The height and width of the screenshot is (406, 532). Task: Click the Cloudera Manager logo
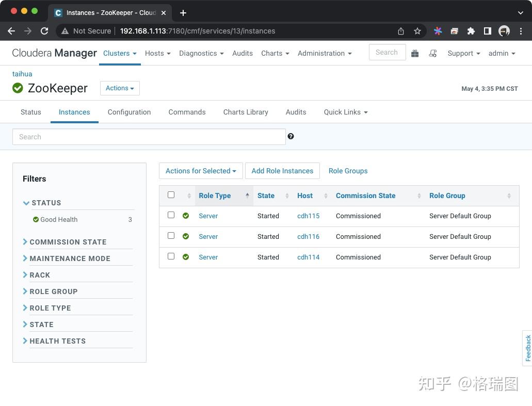coord(54,53)
